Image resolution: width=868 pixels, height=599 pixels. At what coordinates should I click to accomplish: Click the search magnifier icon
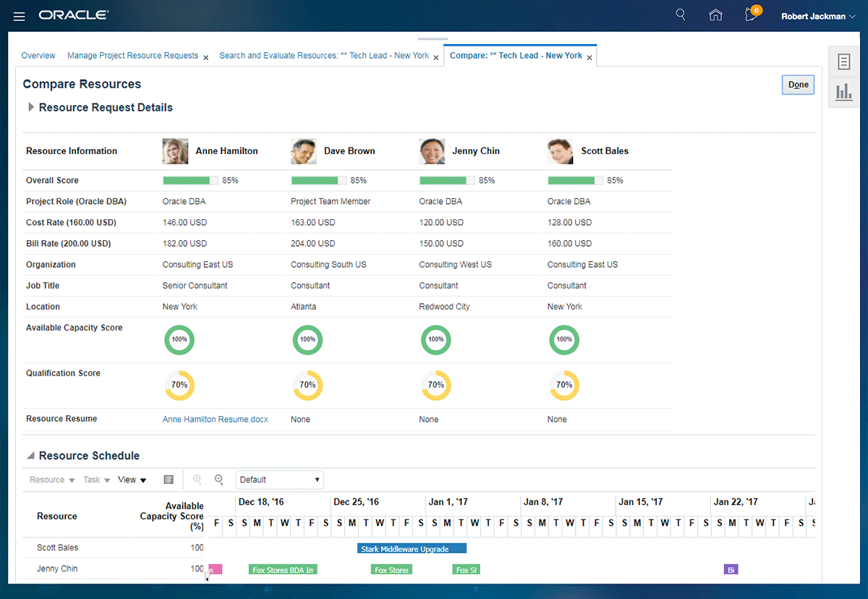[680, 15]
